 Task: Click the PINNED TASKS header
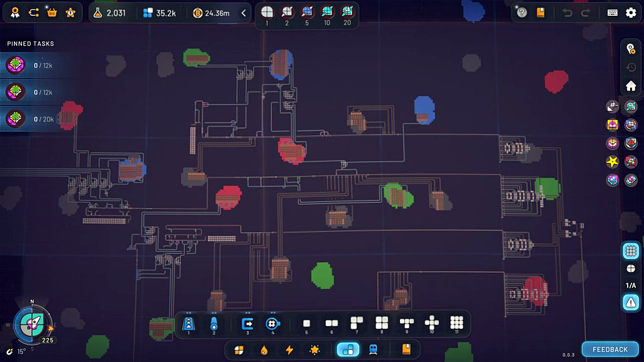[x=30, y=43]
